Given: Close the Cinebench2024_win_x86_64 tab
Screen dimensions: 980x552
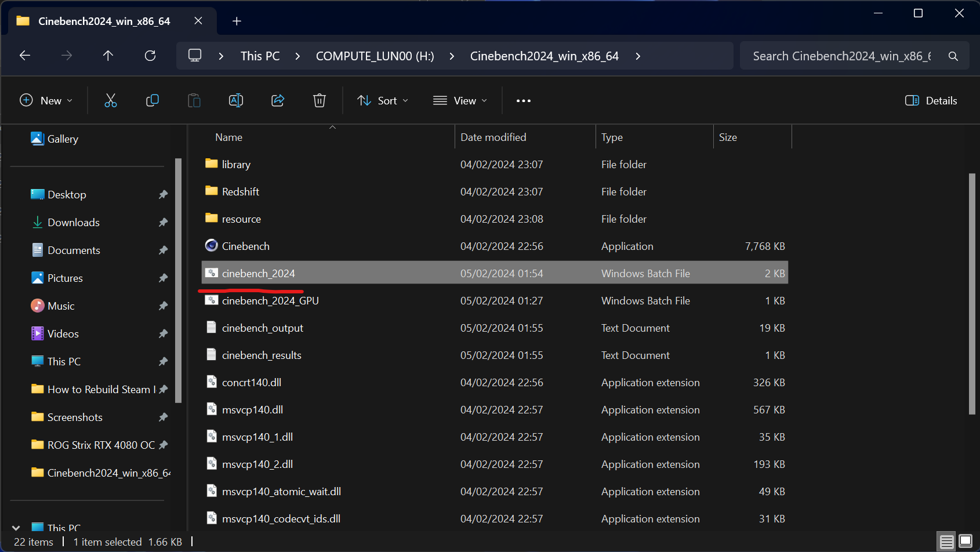Looking at the screenshot, I should pyautogui.click(x=198, y=21).
